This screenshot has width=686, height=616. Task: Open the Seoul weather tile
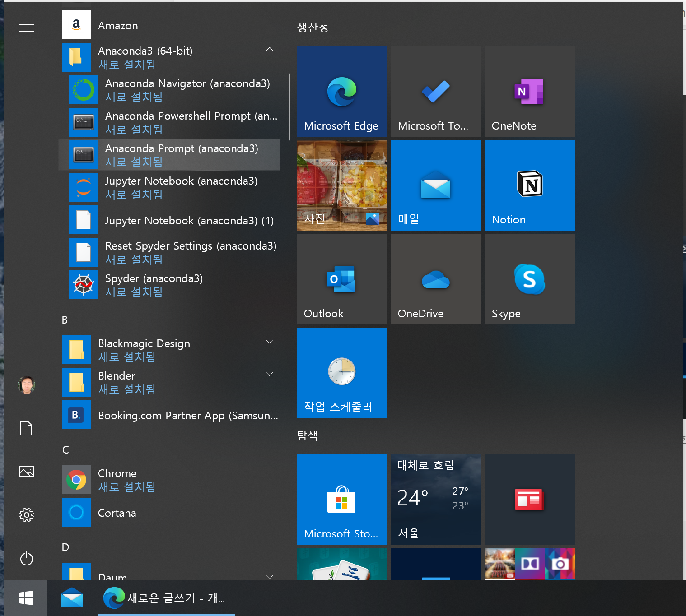tap(436, 500)
